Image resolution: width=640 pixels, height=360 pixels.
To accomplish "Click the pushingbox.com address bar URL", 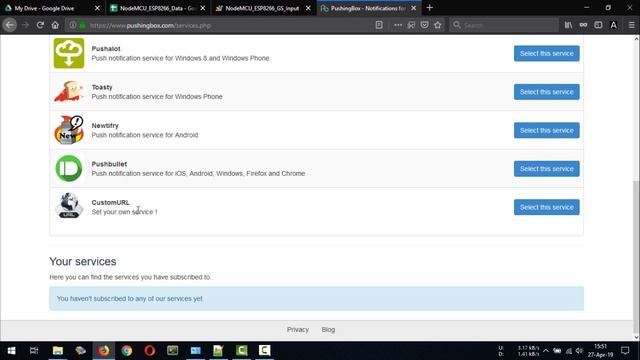I will tap(151, 25).
